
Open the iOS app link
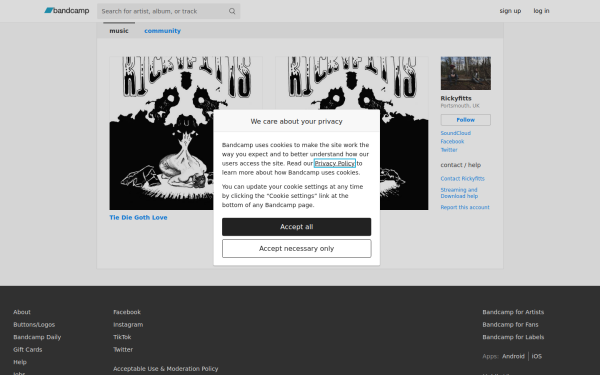(x=536, y=356)
